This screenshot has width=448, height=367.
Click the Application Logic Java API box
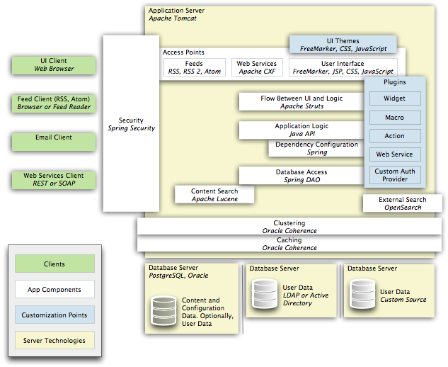point(301,130)
